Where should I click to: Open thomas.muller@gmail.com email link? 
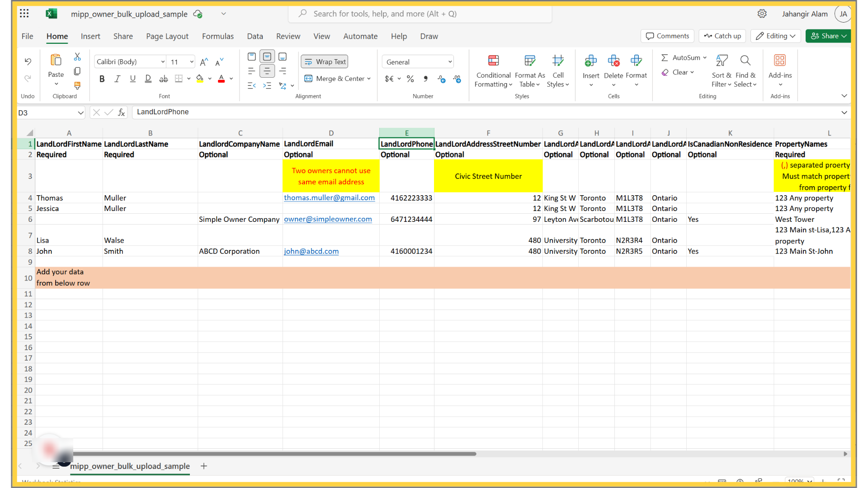[x=329, y=198]
